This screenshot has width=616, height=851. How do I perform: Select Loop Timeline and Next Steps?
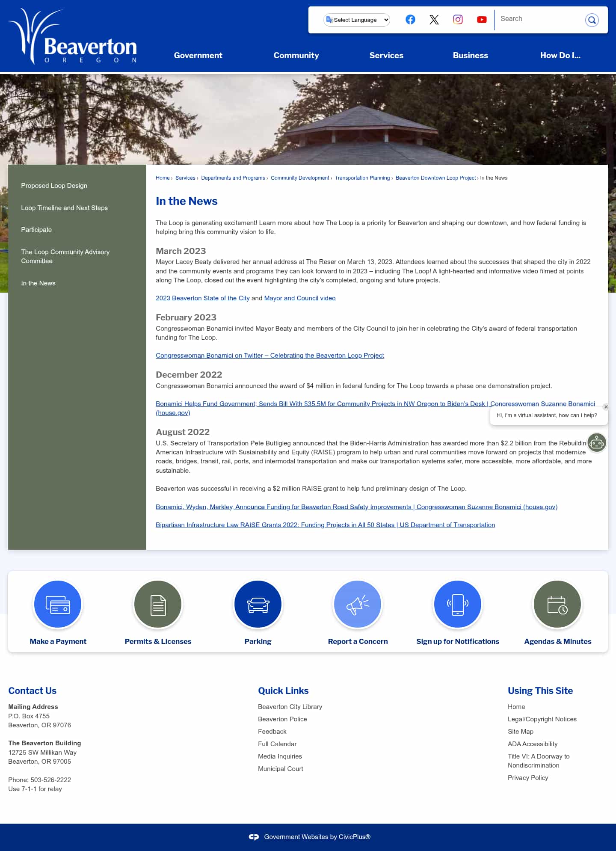tap(64, 208)
